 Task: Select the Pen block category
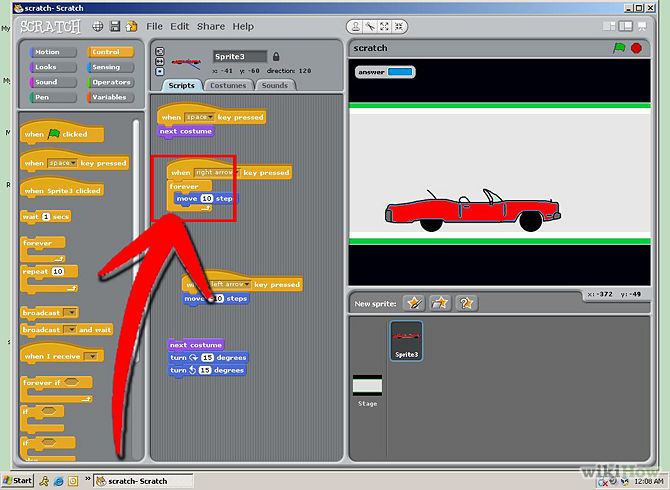pyautogui.click(x=53, y=97)
